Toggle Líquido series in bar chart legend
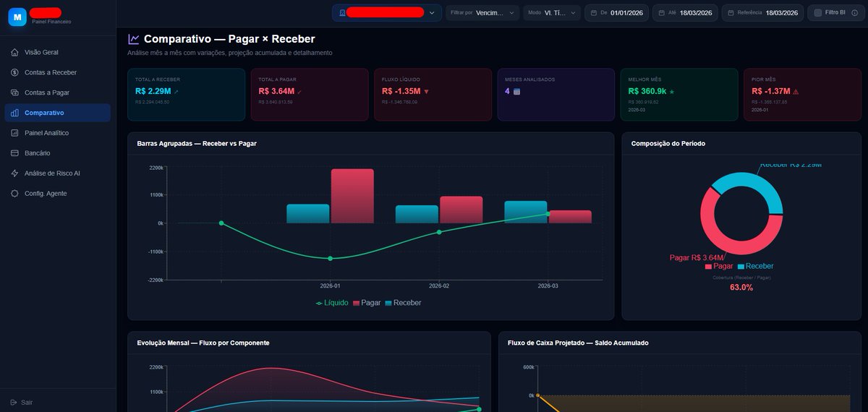Image resolution: width=868 pixels, height=412 pixels. coord(332,303)
